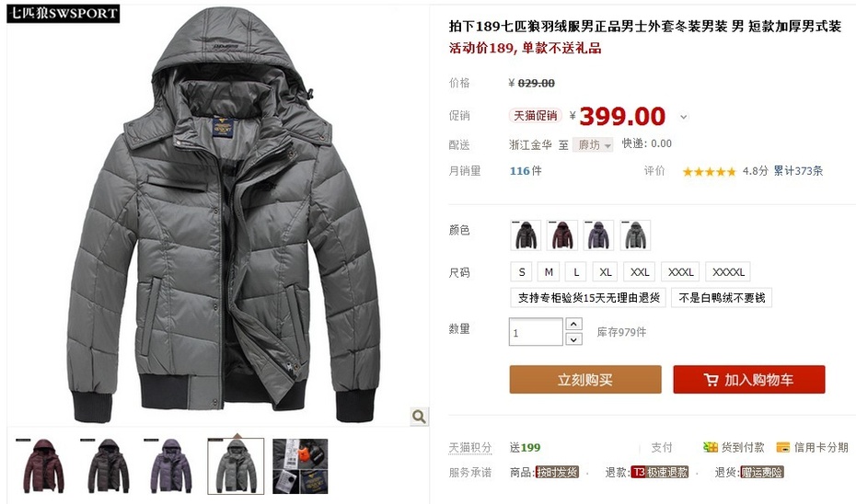Open the 累计373条 reviews link
The image size is (856, 504).
tap(798, 171)
